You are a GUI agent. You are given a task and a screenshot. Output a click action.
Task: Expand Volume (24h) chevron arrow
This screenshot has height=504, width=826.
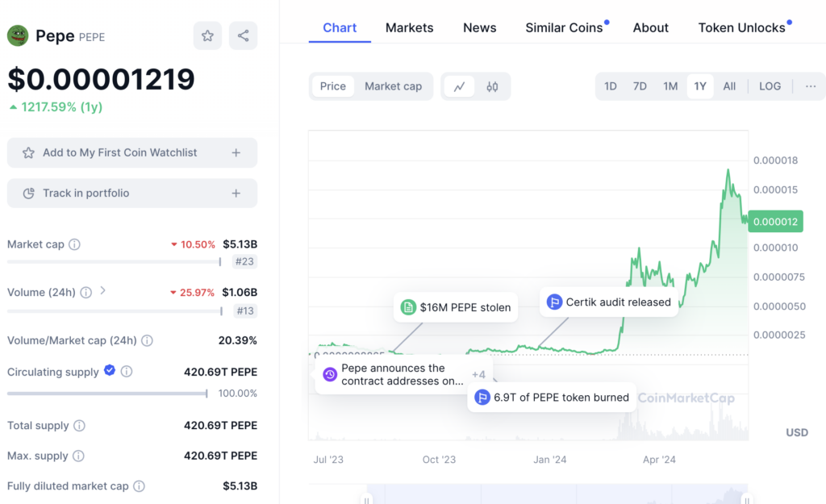pyautogui.click(x=102, y=291)
